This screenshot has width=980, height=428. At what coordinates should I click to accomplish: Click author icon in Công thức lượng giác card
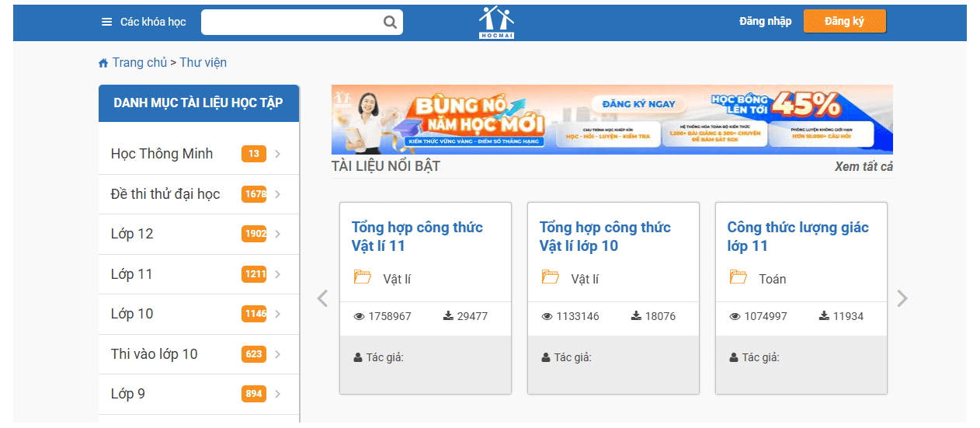coord(734,358)
